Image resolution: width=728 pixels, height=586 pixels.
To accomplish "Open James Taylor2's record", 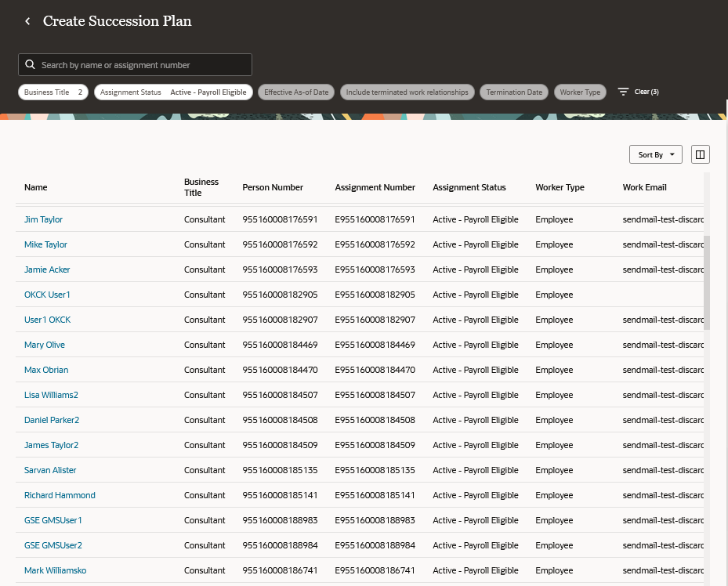I will [51, 445].
